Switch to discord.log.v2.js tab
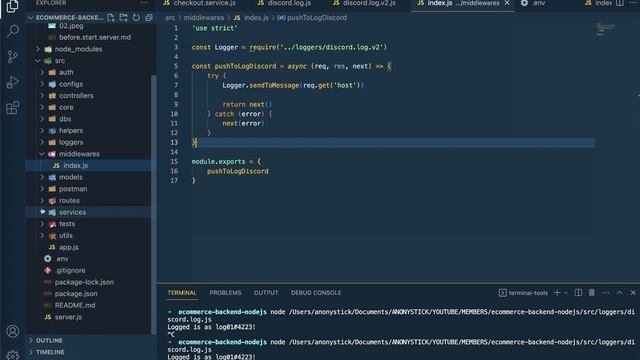Viewport: 640px width, 360px height. (x=364, y=3)
